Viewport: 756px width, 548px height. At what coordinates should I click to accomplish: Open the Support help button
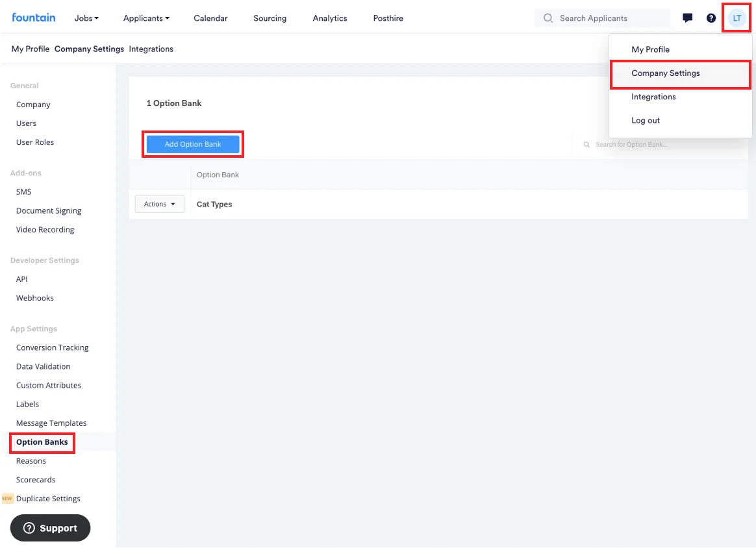click(50, 528)
